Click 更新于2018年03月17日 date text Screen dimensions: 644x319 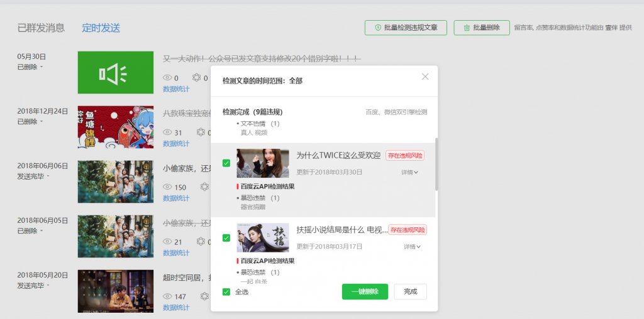tap(330, 246)
